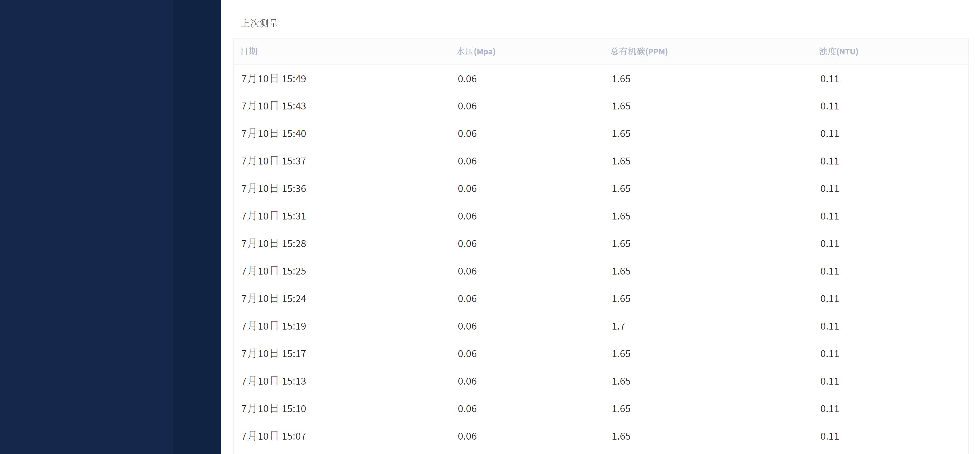
Task: Click the 浊度(NTU) column header
Action: (x=839, y=51)
